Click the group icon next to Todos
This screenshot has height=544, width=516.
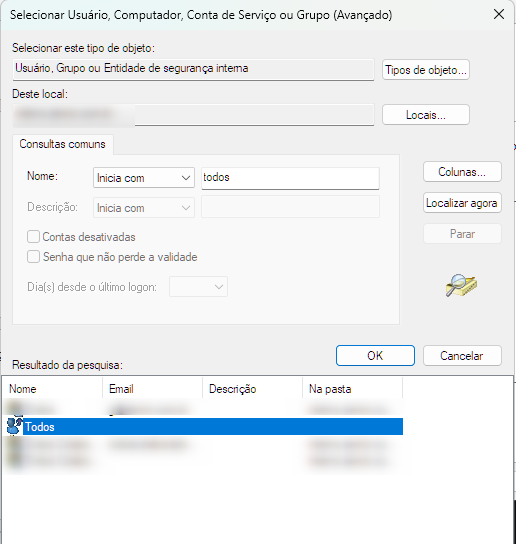tap(14, 426)
